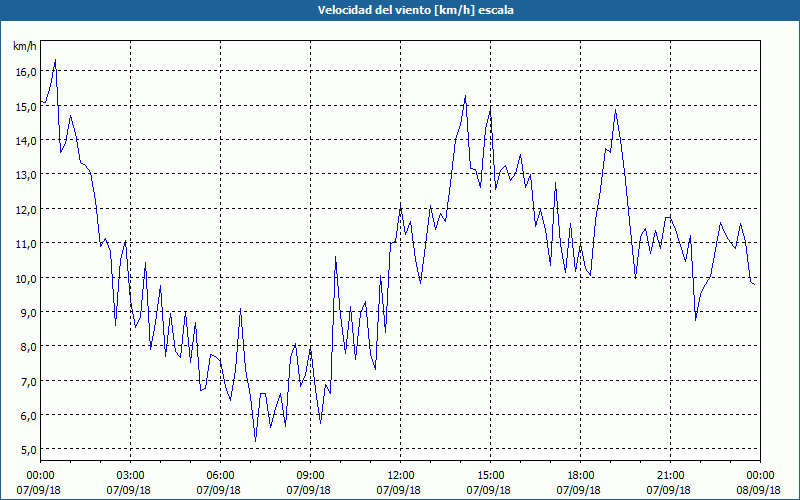The width and height of the screenshot is (800, 500).
Task: Click the 12,0 y-axis value
Action: pos(26,210)
